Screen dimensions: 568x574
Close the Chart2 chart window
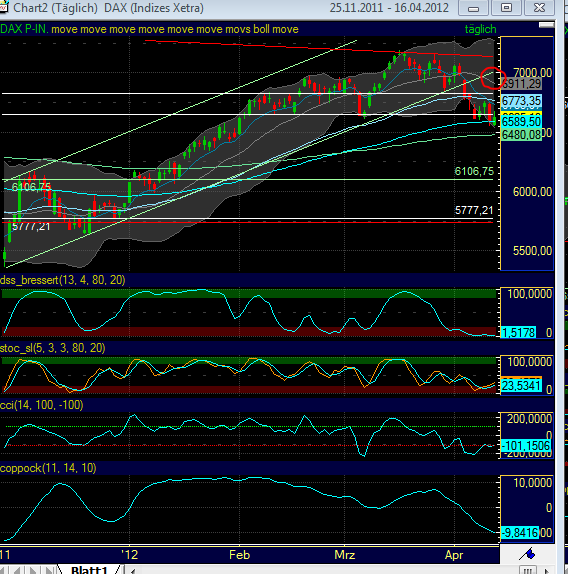[x=539, y=8]
